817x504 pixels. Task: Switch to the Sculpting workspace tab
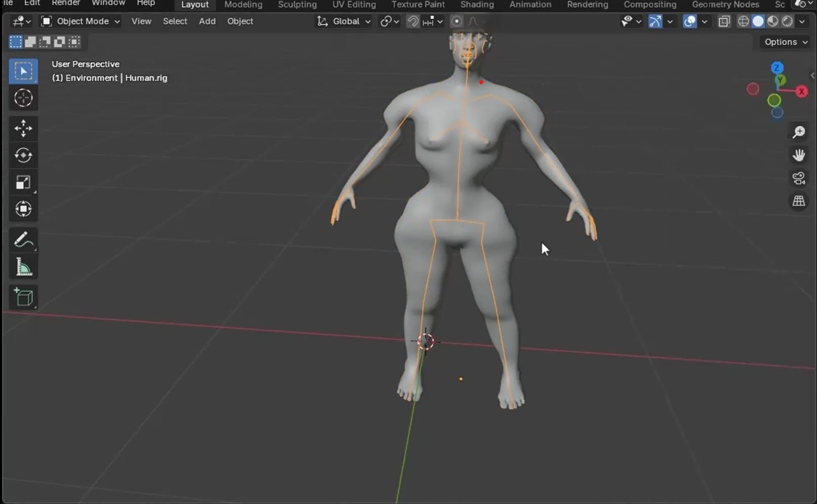[x=297, y=5]
